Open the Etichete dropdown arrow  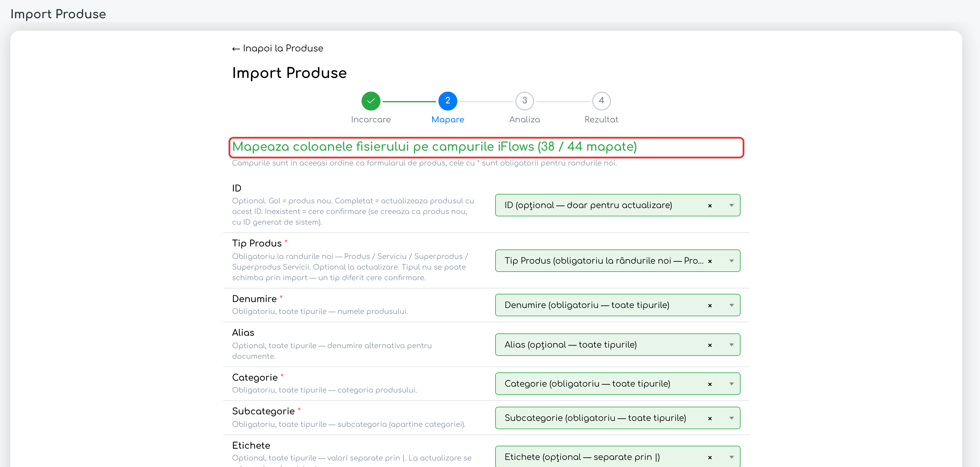pyautogui.click(x=731, y=458)
